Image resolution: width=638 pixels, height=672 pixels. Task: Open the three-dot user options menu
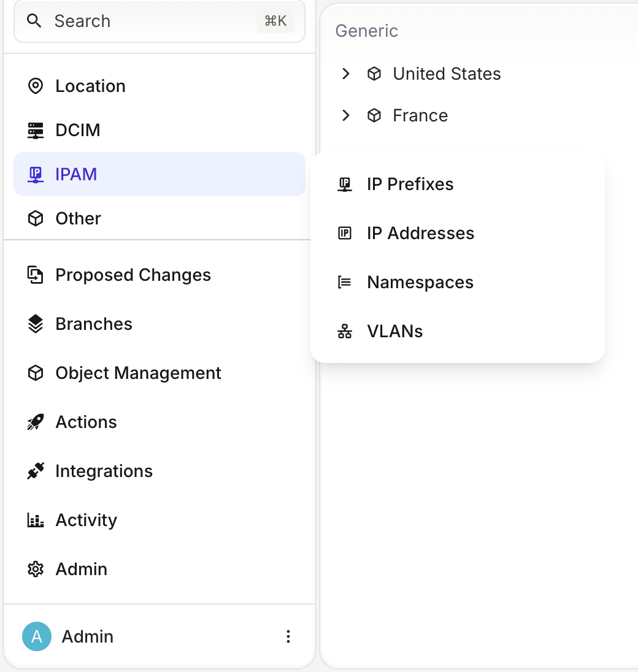[288, 636]
